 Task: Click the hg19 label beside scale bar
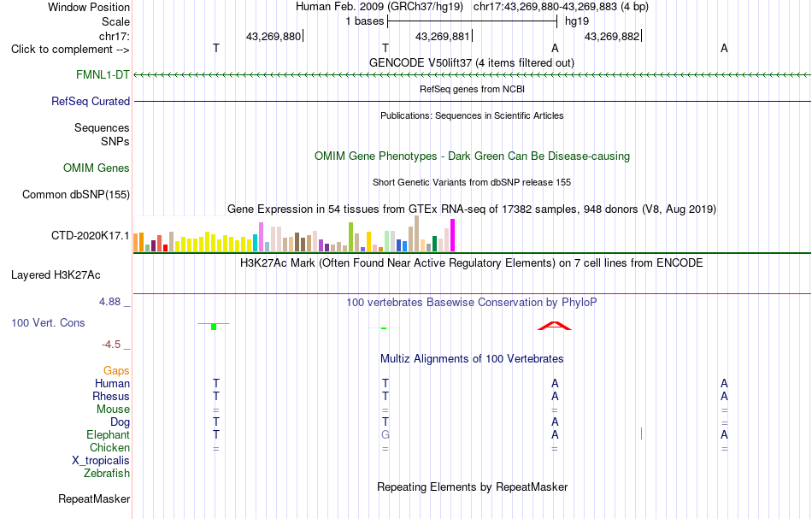(x=577, y=21)
